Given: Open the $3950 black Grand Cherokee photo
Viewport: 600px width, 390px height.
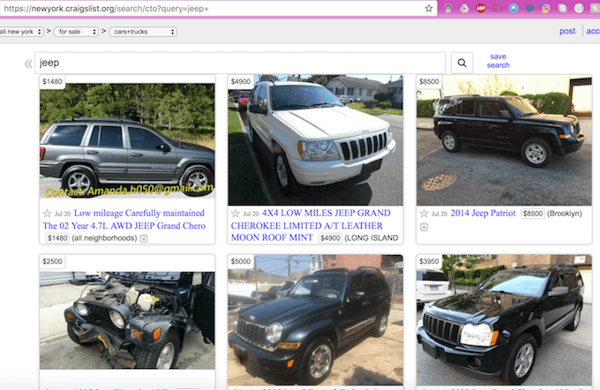Looking at the screenshot, I should tap(504, 320).
